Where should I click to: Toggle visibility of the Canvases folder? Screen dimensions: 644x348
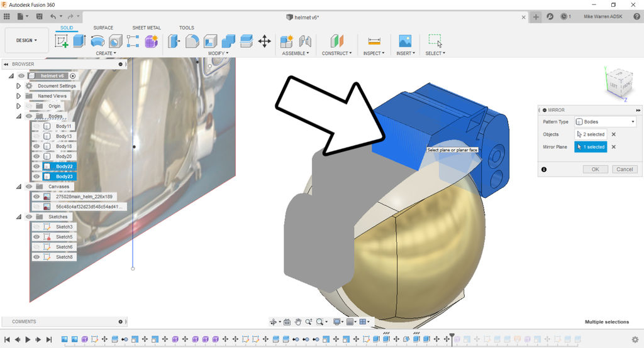coord(29,187)
